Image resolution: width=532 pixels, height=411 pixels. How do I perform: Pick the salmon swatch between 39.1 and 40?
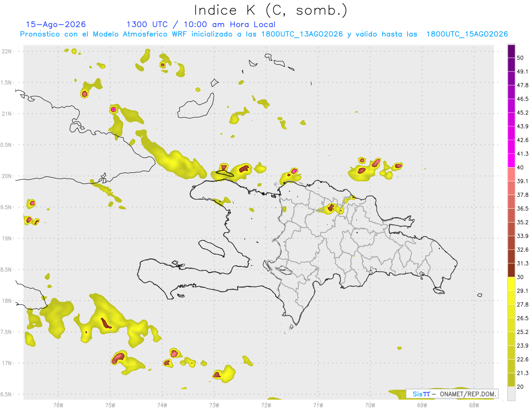(x=511, y=174)
